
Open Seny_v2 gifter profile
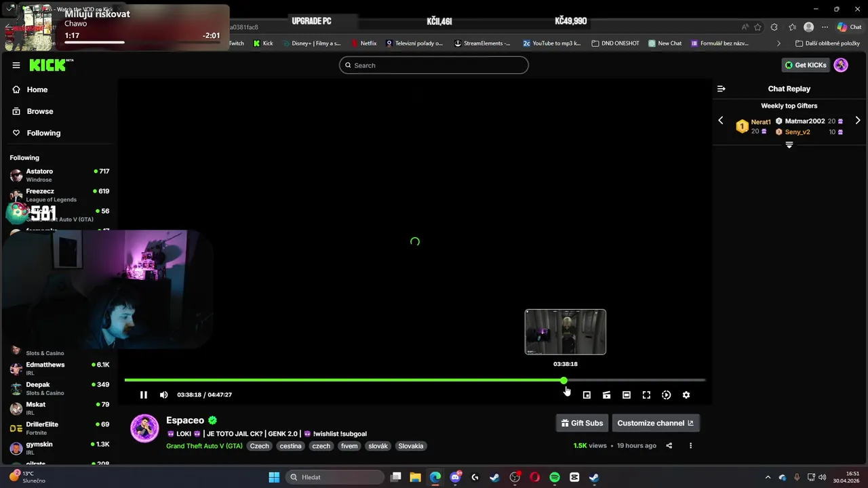coord(797,132)
